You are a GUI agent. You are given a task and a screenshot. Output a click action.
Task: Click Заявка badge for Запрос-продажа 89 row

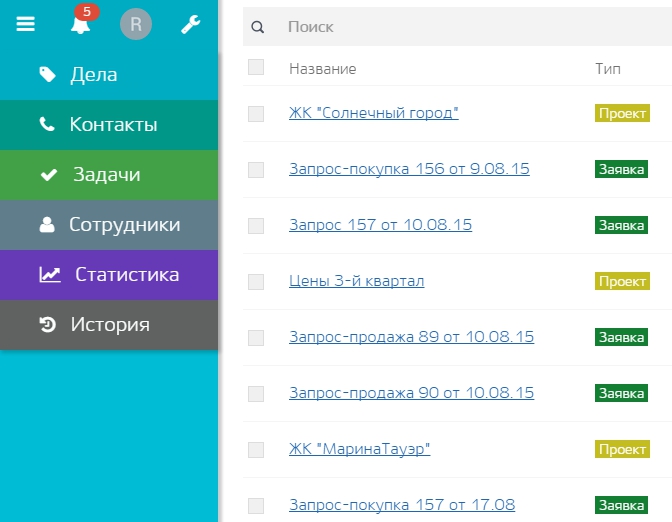(621, 337)
